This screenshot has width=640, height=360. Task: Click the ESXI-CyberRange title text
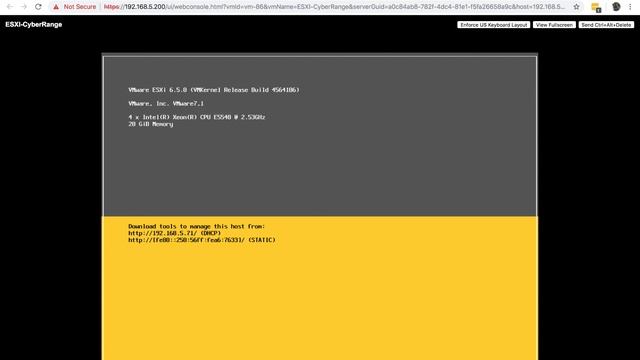pos(33,24)
